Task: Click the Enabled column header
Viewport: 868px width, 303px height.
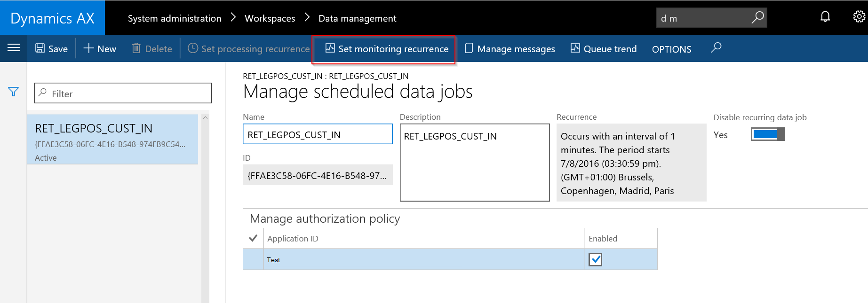Action: coord(603,239)
